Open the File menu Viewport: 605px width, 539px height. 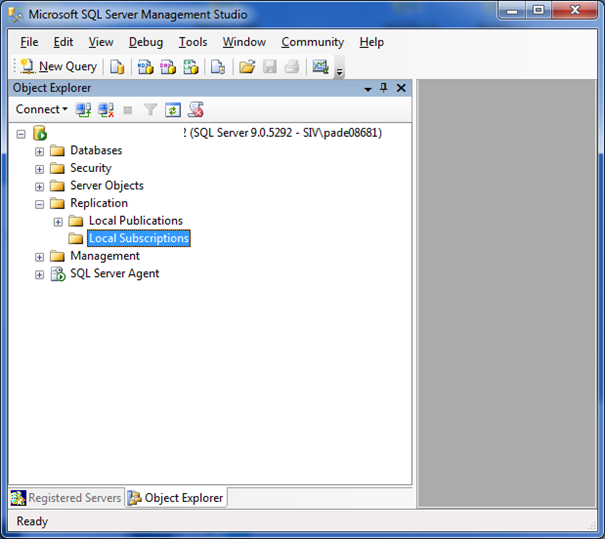tap(29, 42)
